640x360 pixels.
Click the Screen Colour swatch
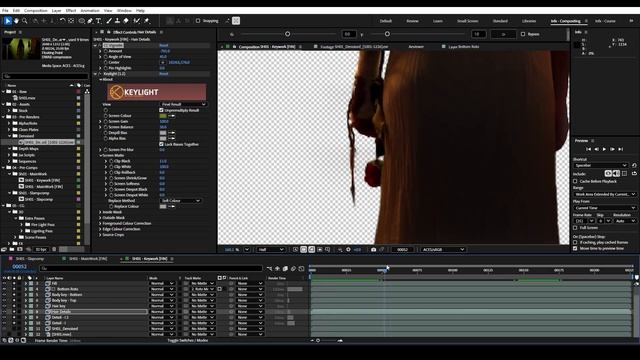click(163, 116)
